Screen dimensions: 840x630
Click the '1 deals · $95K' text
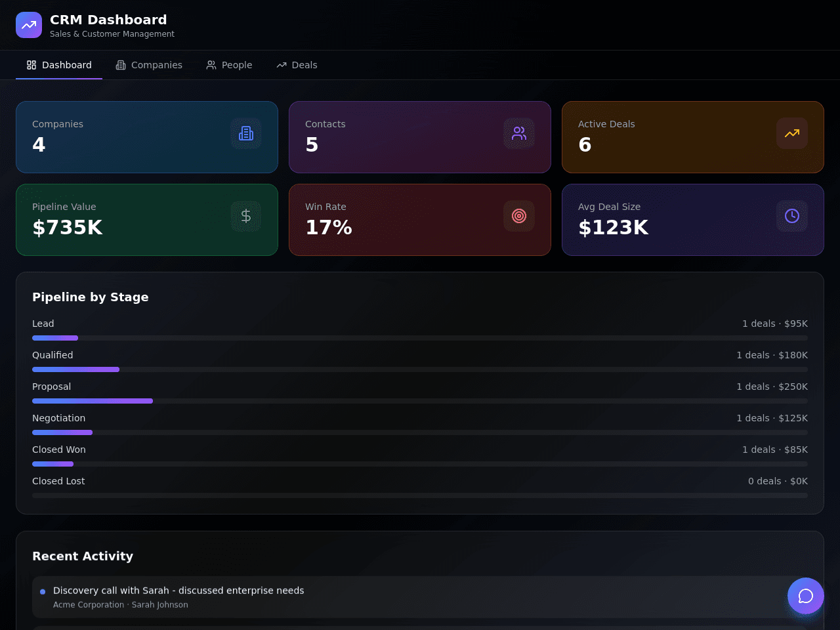(x=775, y=324)
